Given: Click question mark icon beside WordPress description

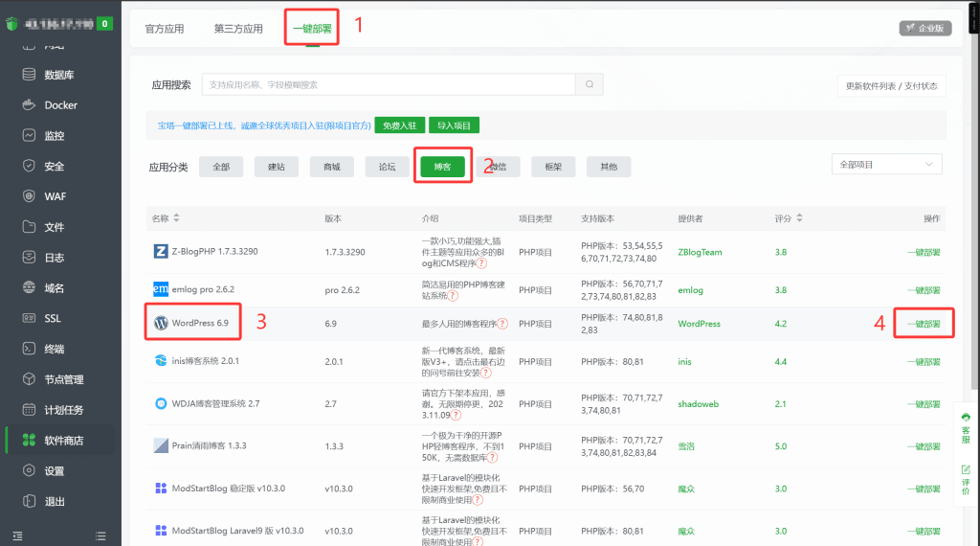Looking at the screenshot, I should click(x=502, y=324).
